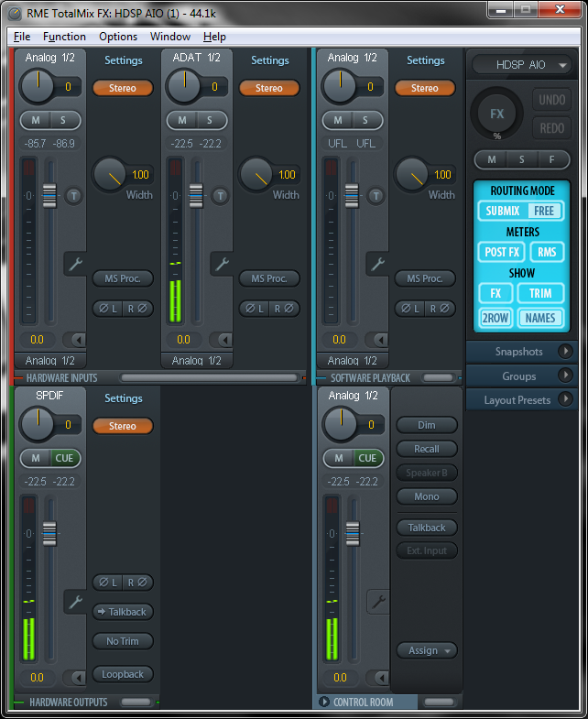Click the FX percent knob in side panel
Viewport: 588px width, 719px height.
coord(496,114)
